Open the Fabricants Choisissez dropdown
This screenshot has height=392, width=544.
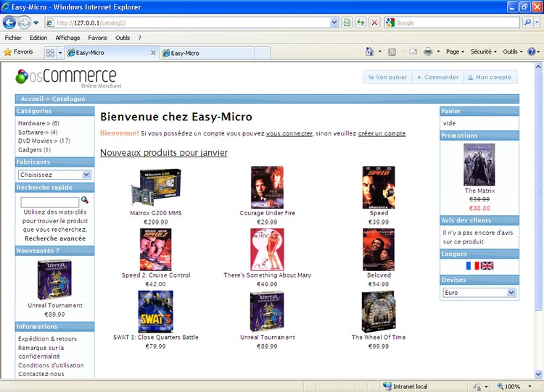click(x=54, y=175)
